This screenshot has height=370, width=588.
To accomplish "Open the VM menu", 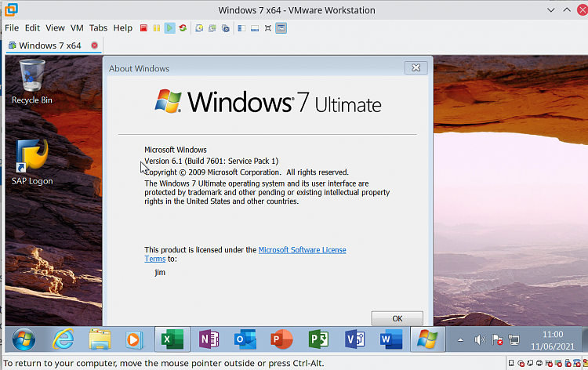I will pyautogui.click(x=77, y=28).
